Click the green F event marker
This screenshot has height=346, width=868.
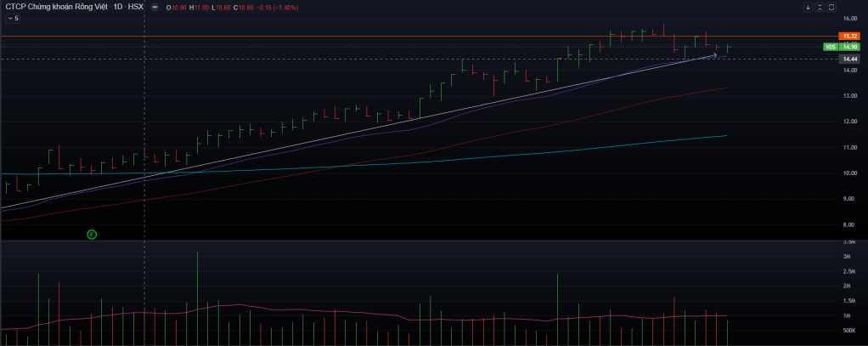point(92,233)
